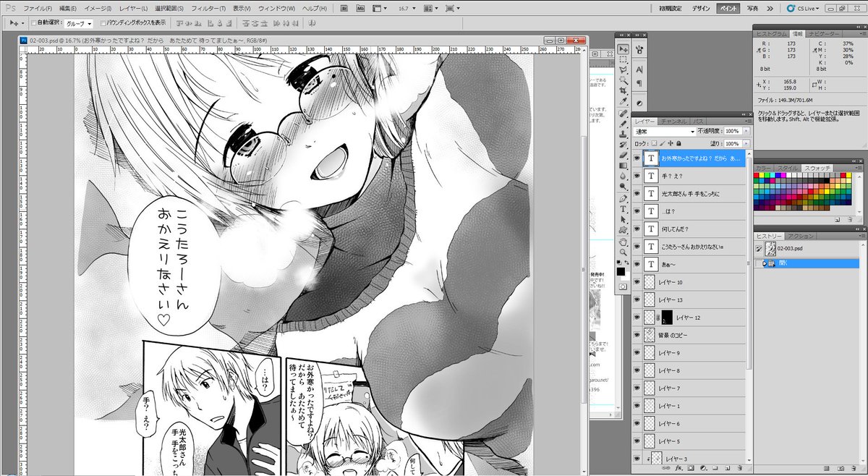Select the Crop tool
This screenshot has width=868, height=476.
click(x=624, y=91)
